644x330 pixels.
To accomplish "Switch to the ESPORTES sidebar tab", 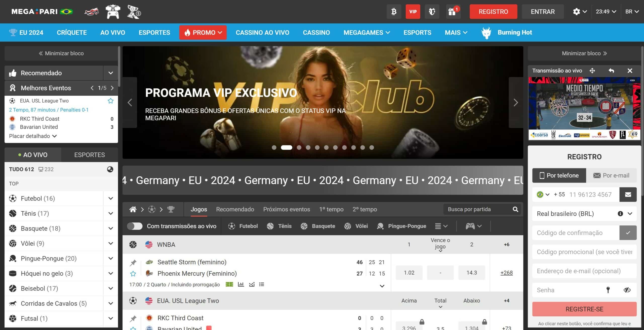I will [90, 155].
